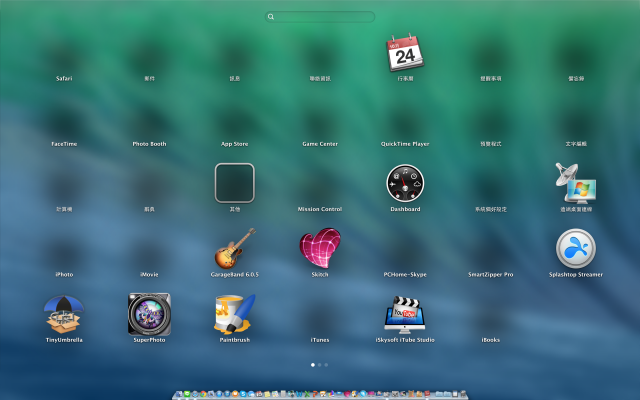The image size is (640, 400).
Task: Open the Calendar app showing 24
Action: click(x=405, y=52)
